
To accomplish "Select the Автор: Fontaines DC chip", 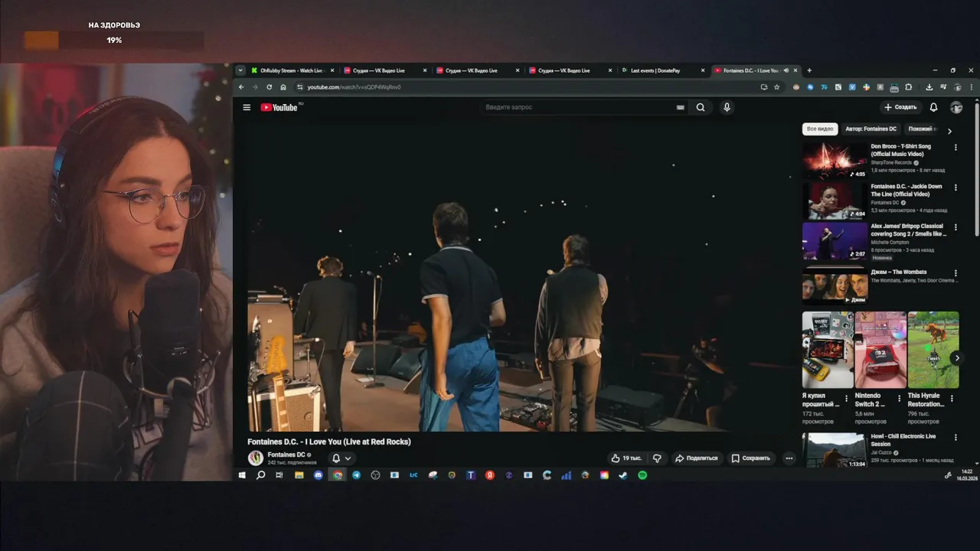I will tap(871, 129).
